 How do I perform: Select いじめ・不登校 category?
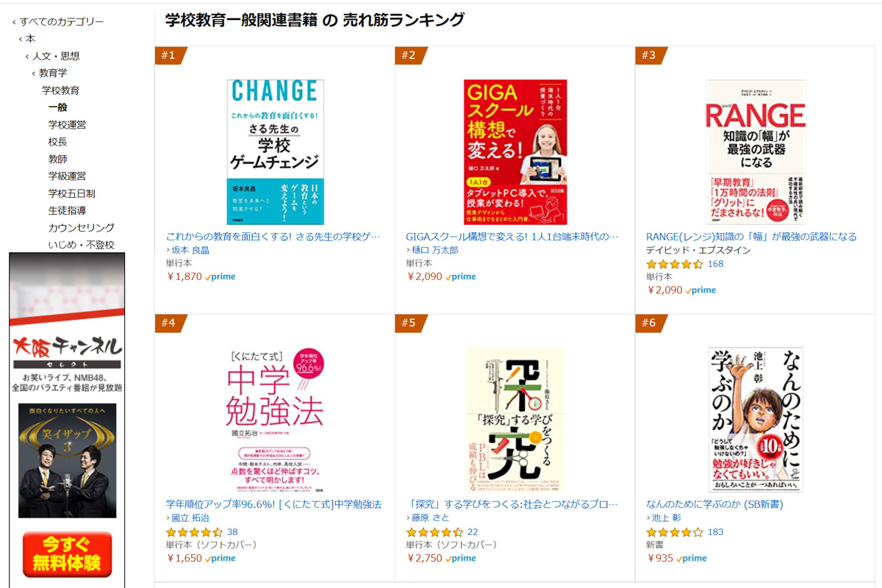pyautogui.click(x=81, y=245)
